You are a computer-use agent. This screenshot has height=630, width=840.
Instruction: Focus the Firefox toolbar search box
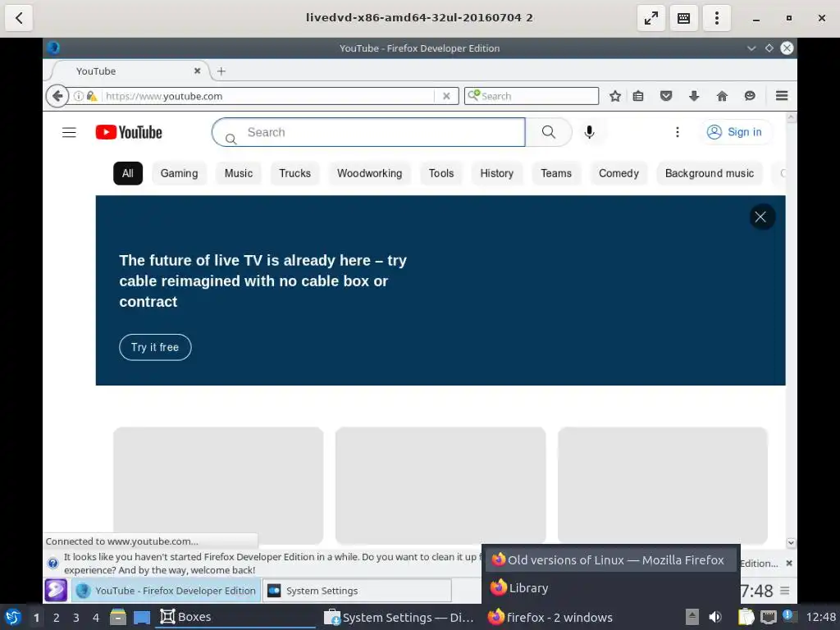[532, 96]
